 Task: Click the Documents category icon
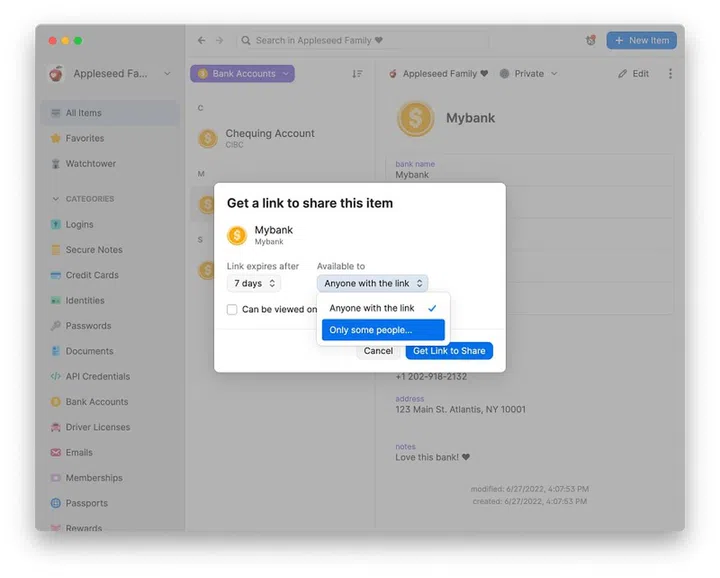(x=56, y=351)
